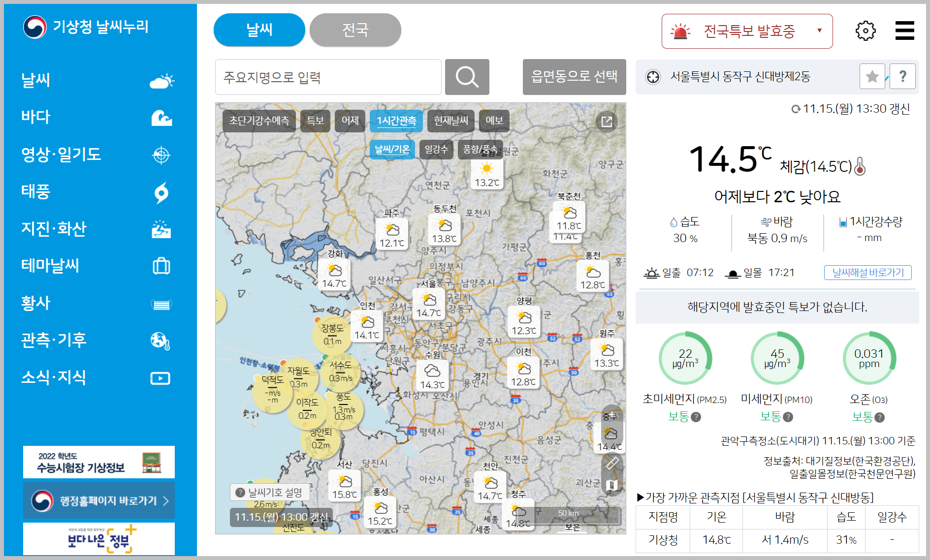Viewport: 930px width, 560px height.
Task: Select the map ruler measure tool
Action: (612, 463)
